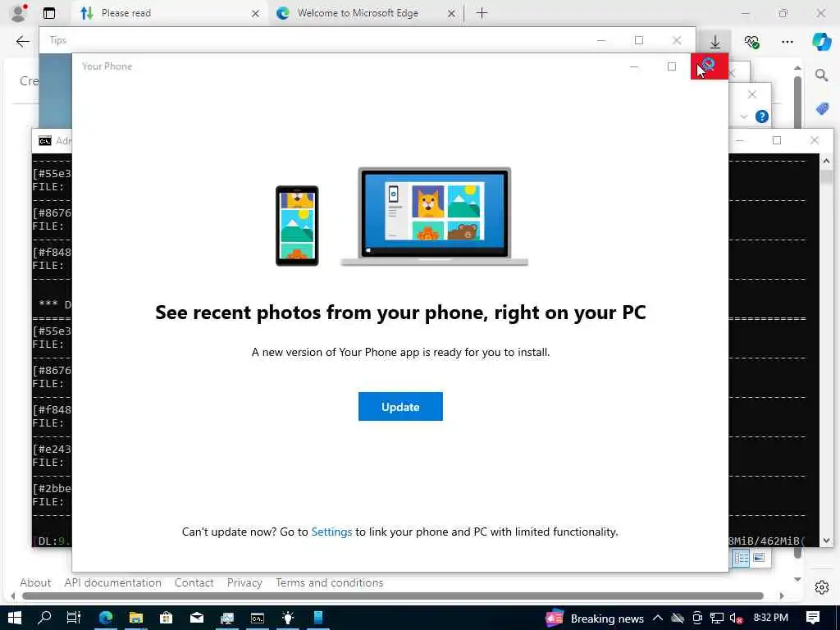Open the API documentation footer link
The image size is (840, 630).
112,582
